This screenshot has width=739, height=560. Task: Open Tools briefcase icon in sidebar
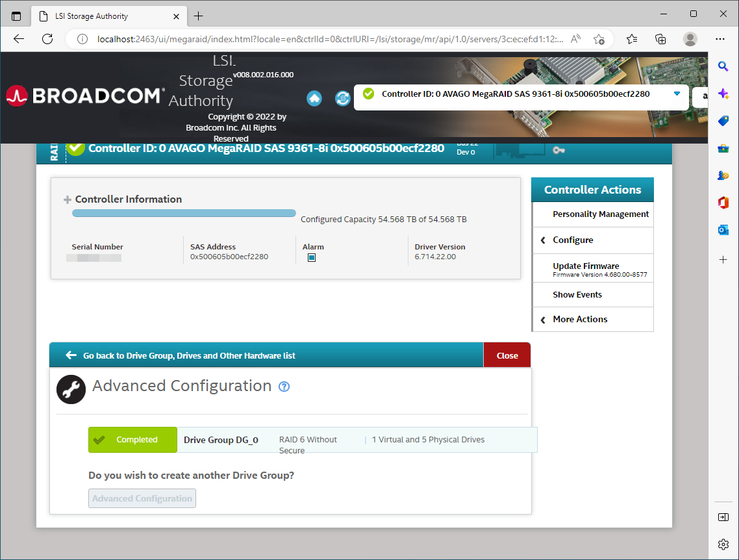(x=723, y=149)
